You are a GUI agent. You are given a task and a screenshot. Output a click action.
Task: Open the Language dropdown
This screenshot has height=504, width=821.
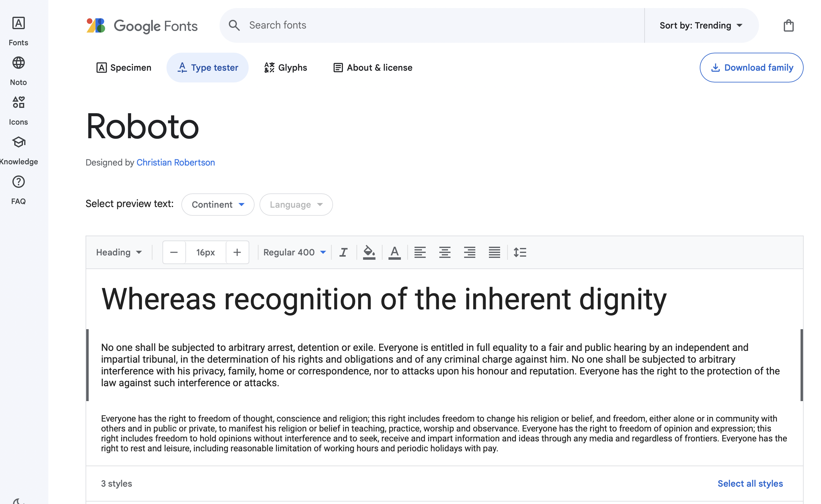point(296,204)
